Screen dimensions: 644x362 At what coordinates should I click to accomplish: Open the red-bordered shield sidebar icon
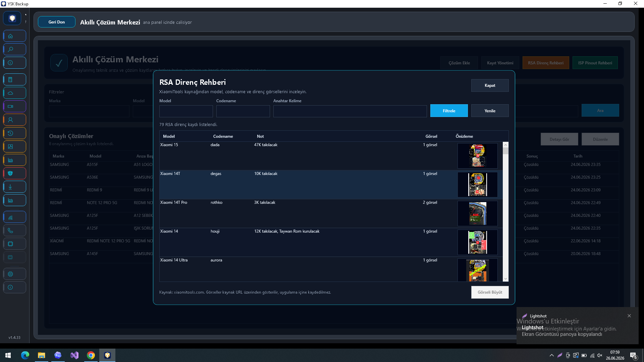coord(14,173)
